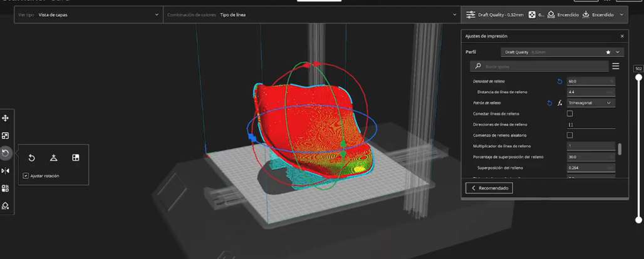Click the layer slider top handle
The width and height of the screenshot is (644, 259).
pyautogui.click(x=638, y=76)
